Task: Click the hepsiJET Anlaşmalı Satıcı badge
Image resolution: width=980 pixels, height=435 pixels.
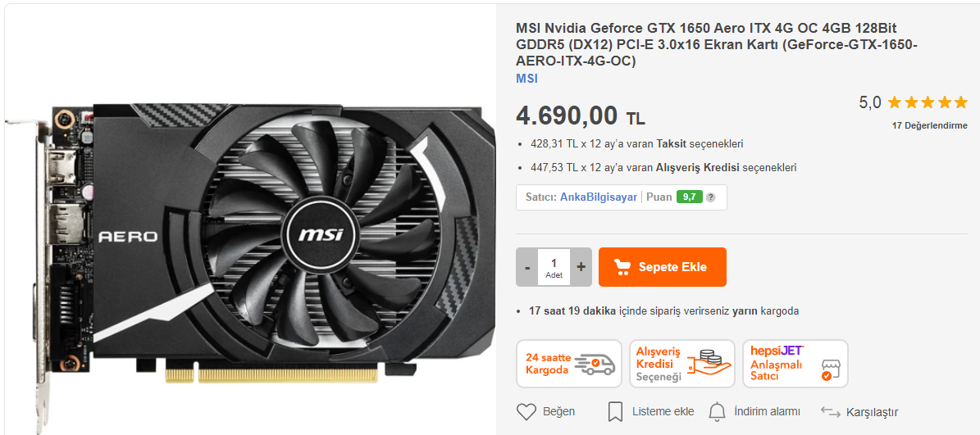Action: coord(795,364)
